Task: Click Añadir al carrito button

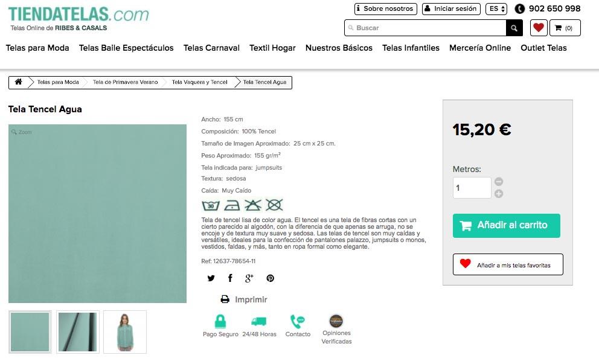Action: point(506,225)
